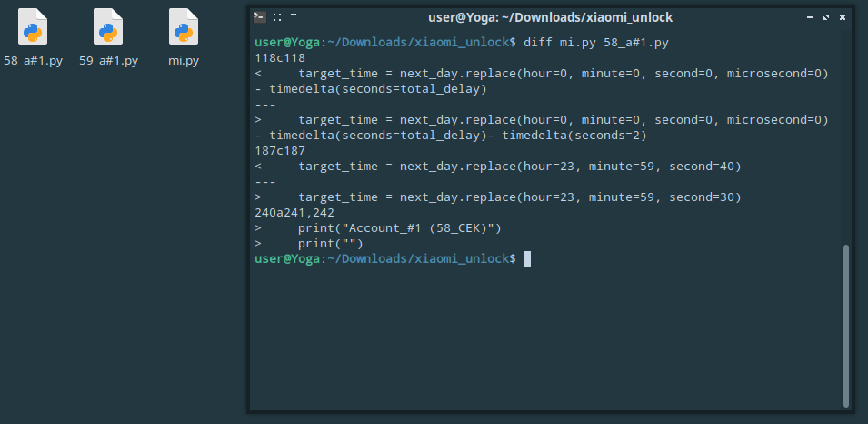868x424 pixels.
Task: Select the 59_a#1.py file icon
Action: pos(108,26)
